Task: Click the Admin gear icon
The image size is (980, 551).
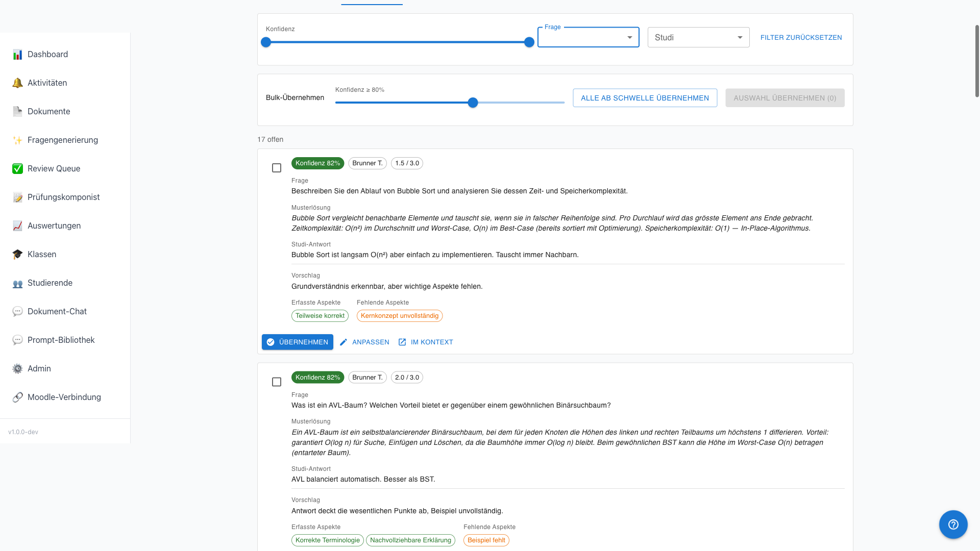Action: click(x=17, y=369)
